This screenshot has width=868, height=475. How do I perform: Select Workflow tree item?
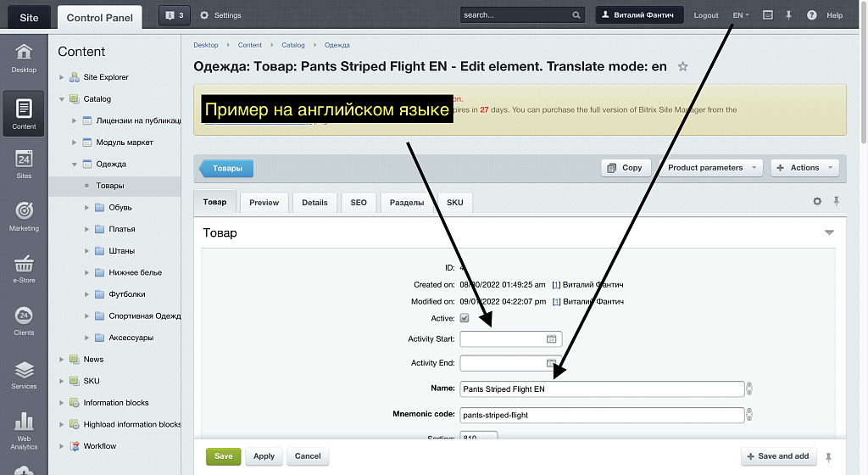click(x=100, y=446)
